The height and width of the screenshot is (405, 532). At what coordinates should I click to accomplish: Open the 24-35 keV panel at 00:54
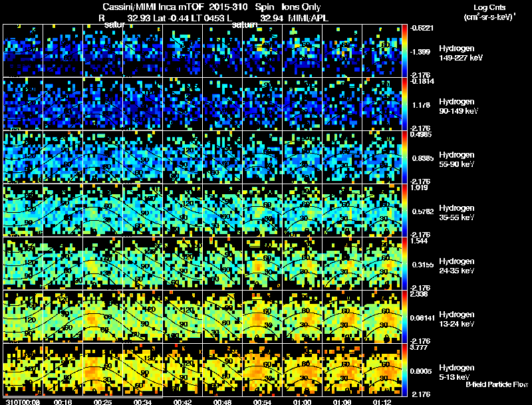(263, 263)
